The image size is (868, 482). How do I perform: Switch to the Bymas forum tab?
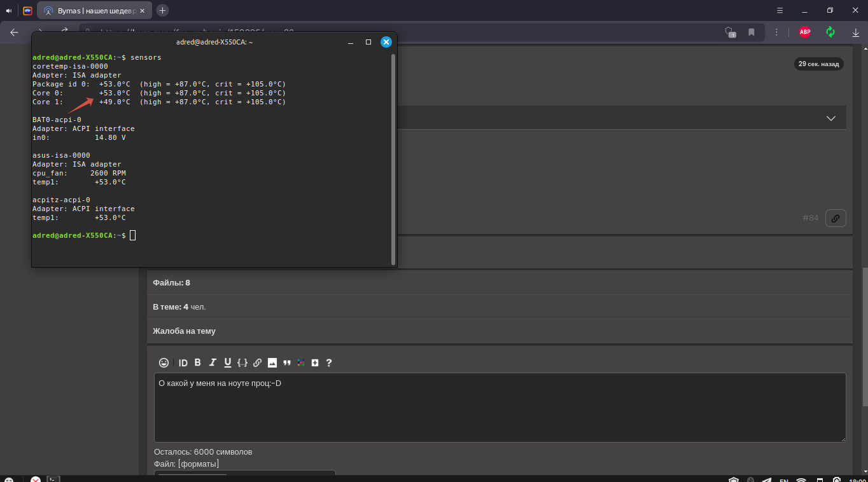click(x=89, y=10)
